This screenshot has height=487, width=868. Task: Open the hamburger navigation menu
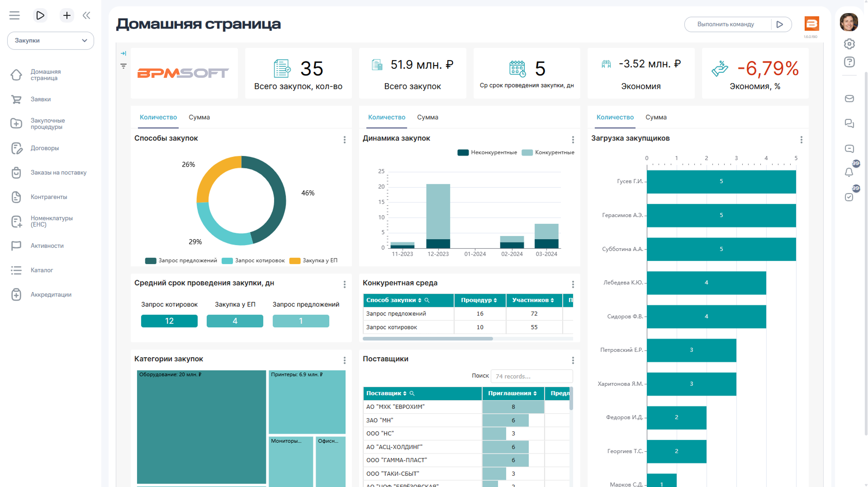click(14, 15)
